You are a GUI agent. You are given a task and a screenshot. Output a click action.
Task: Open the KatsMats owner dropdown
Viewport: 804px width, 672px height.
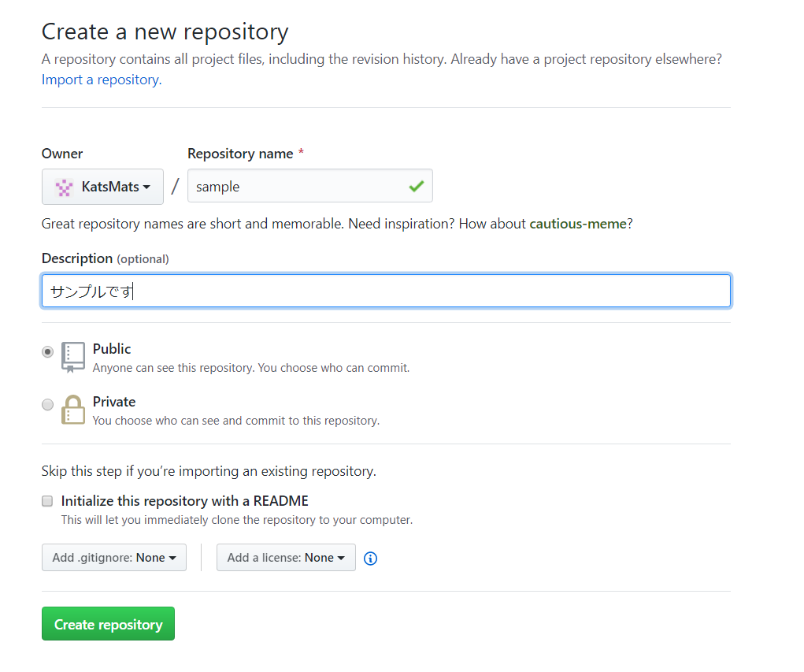[x=102, y=187]
